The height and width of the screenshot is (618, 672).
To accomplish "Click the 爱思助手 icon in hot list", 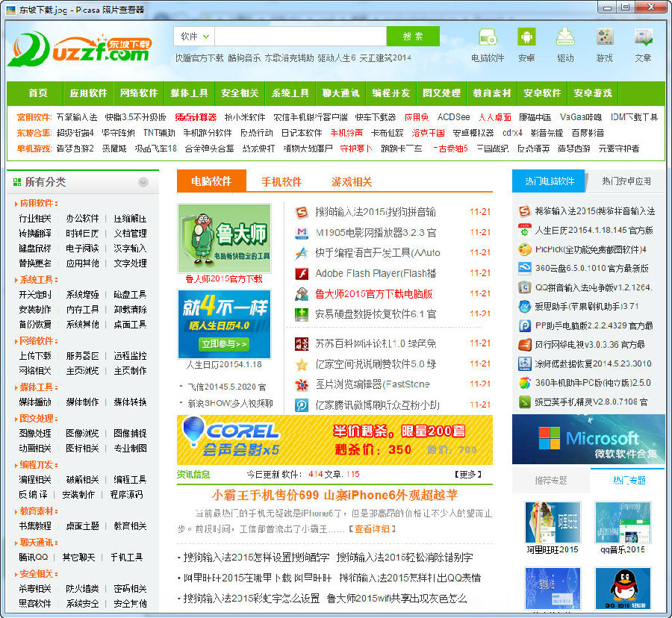I will [525, 307].
